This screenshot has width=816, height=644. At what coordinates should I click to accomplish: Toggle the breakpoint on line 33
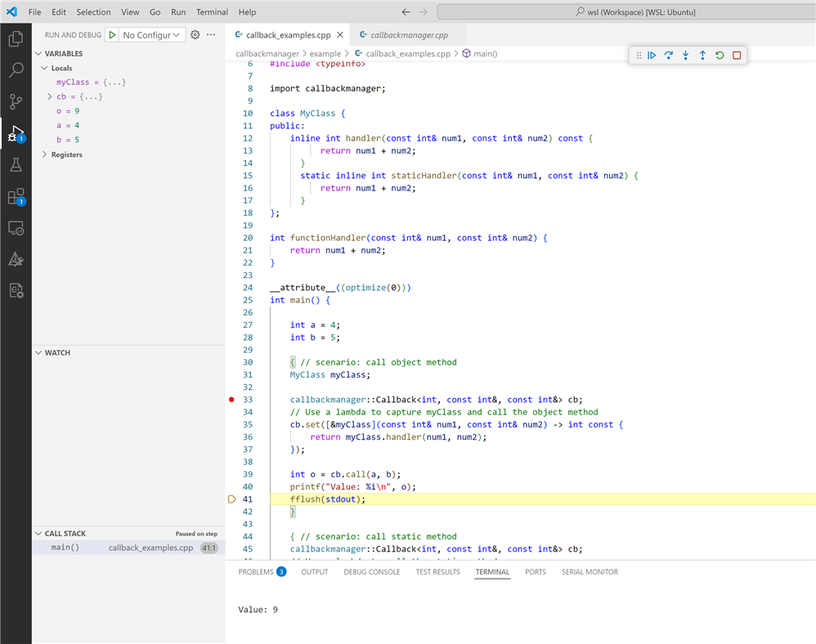pyautogui.click(x=232, y=400)
